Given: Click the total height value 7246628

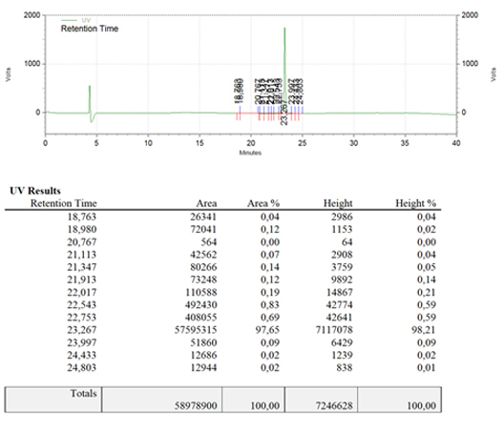Looking at the screenshot, I should coord(334,405).
